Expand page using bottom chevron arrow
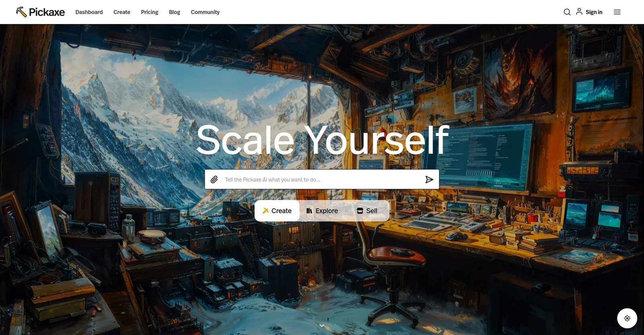Viewport: 644px width, 335px height. tap(322, 325)
